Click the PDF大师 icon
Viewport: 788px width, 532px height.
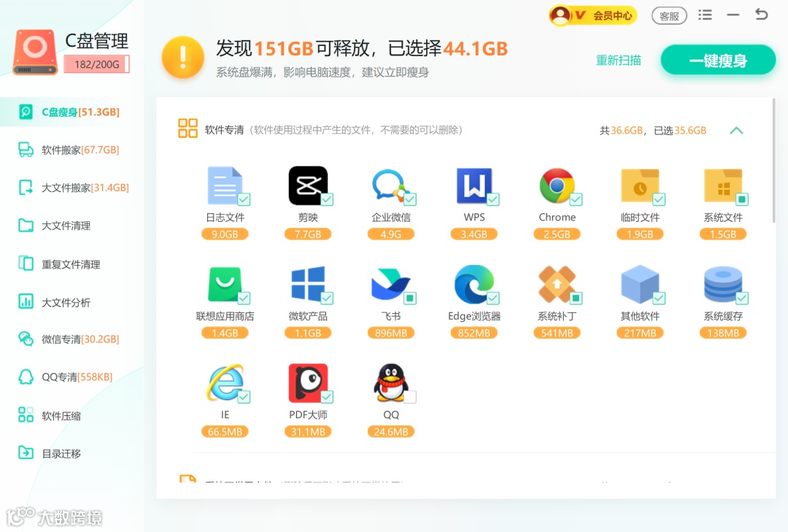[308, 382]
